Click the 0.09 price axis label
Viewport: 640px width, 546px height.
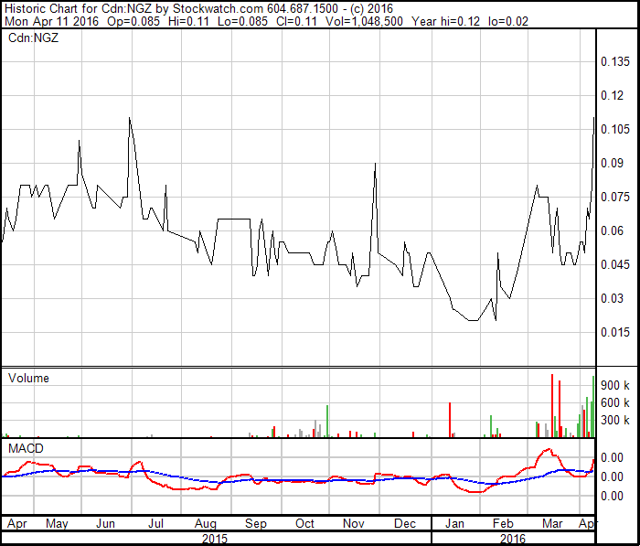point(612,163)
